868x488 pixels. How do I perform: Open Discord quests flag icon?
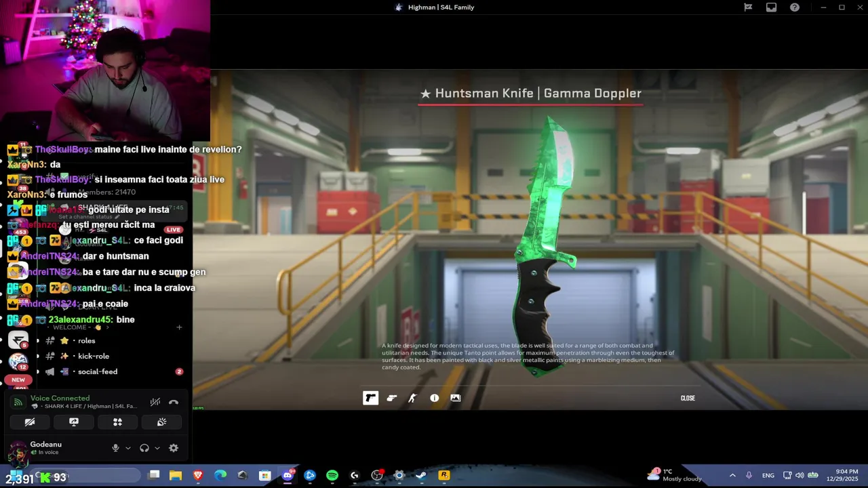point(748,7)
